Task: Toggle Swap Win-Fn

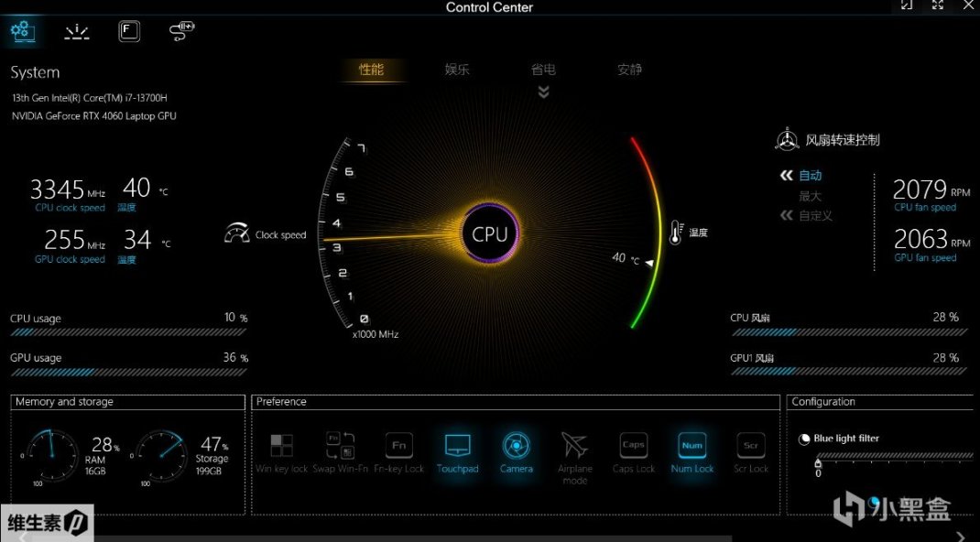Action: (340, 453)
